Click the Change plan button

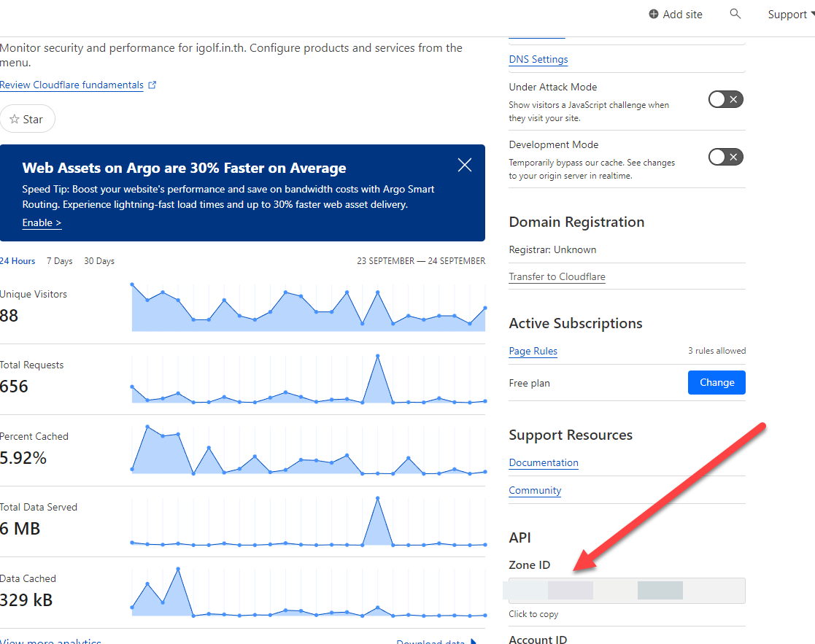pos(716,382)
